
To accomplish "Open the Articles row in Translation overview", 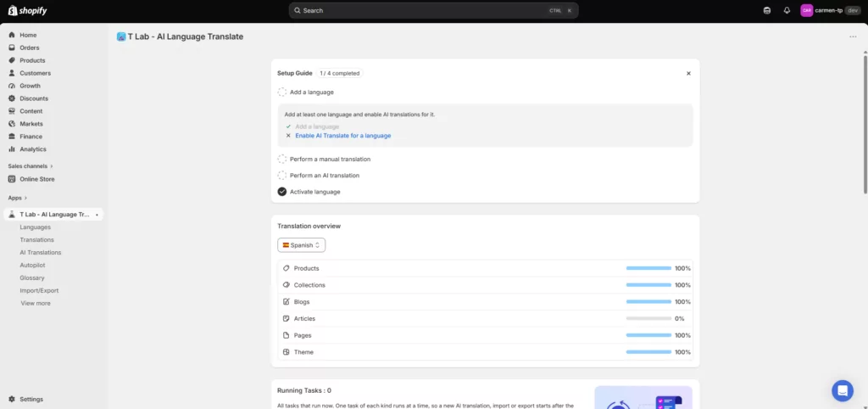I will (x=486, y=319).
